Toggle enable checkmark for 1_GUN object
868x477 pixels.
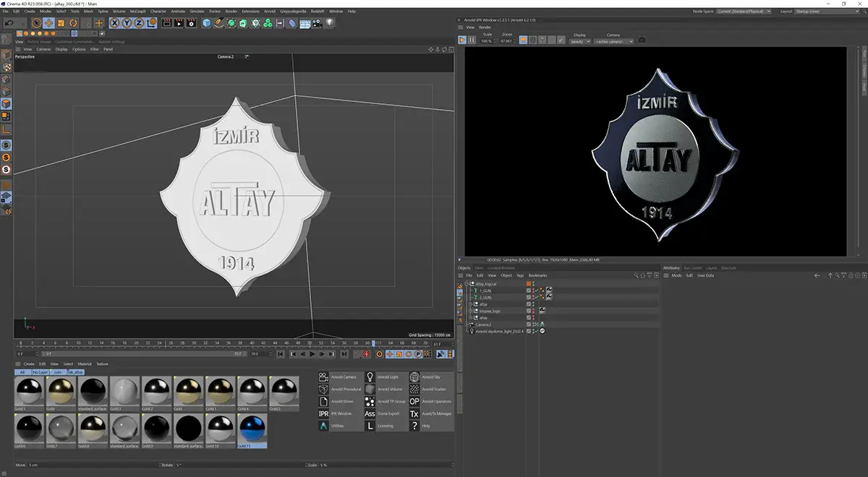(537, 291)
